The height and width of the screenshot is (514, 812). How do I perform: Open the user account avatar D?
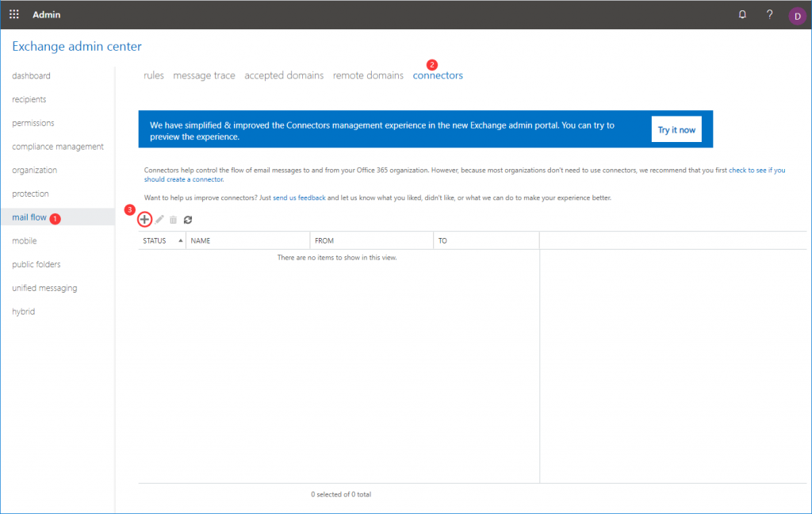798,16
